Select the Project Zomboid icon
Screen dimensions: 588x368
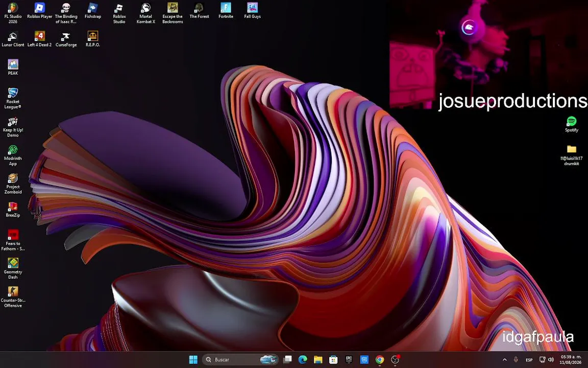(x=13, y=183)
